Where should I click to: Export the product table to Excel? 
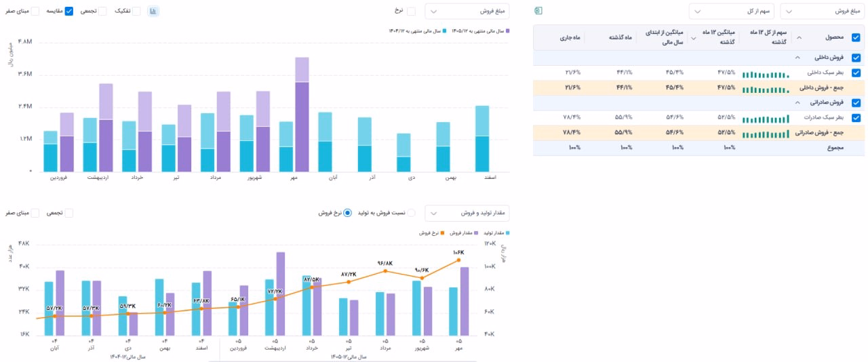(539, 11)
